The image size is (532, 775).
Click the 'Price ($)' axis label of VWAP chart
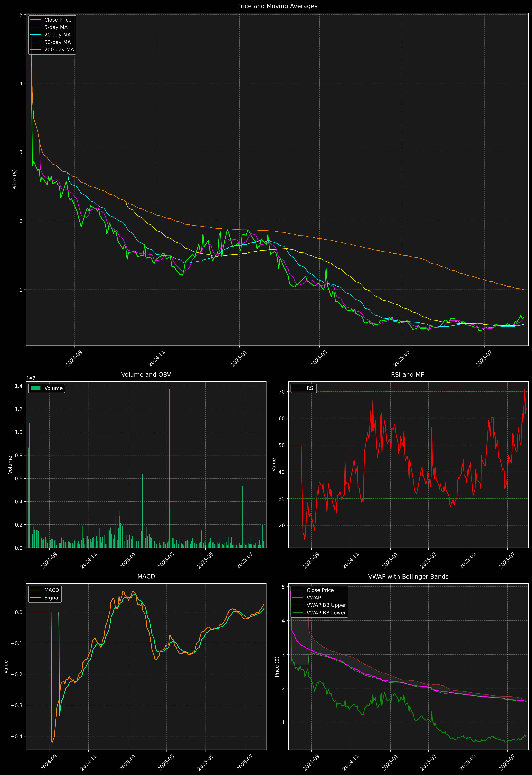click(277, 667)
